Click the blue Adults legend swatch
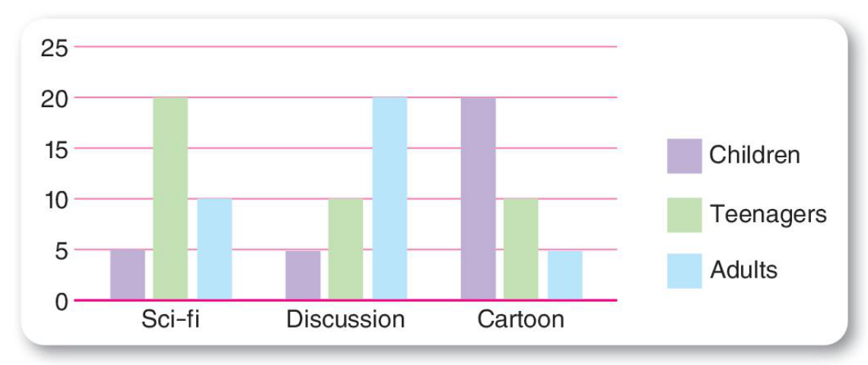 (684, 270)
